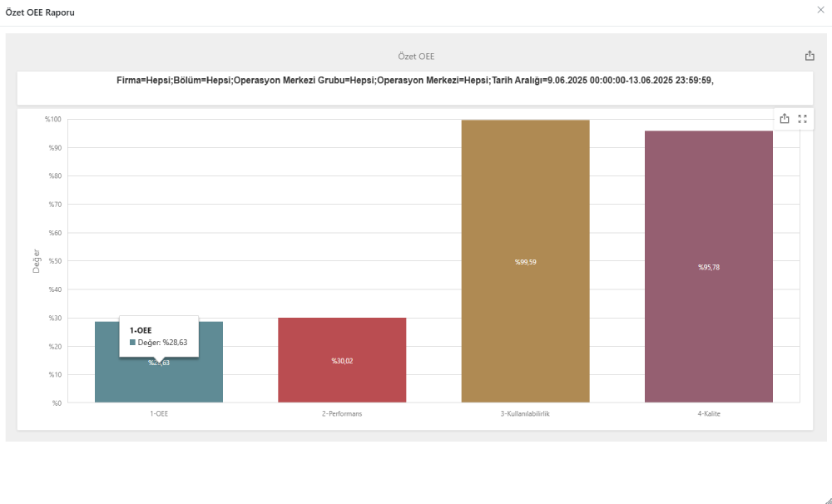This screenshot has width=832, height=504.
Task: Click the 3-Kullanılabilirlik x-axis label
Action: coord(525,413)
